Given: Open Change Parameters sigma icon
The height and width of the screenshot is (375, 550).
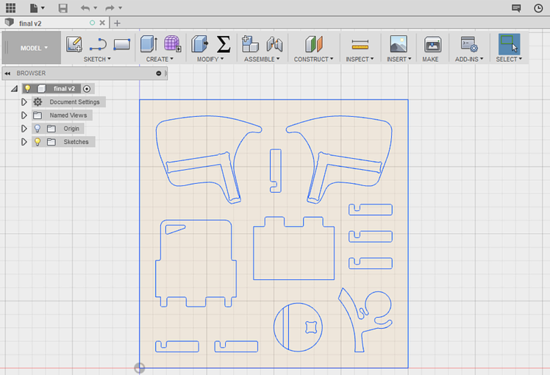Looking at the screenshot, I should click(x=223, y=44).
